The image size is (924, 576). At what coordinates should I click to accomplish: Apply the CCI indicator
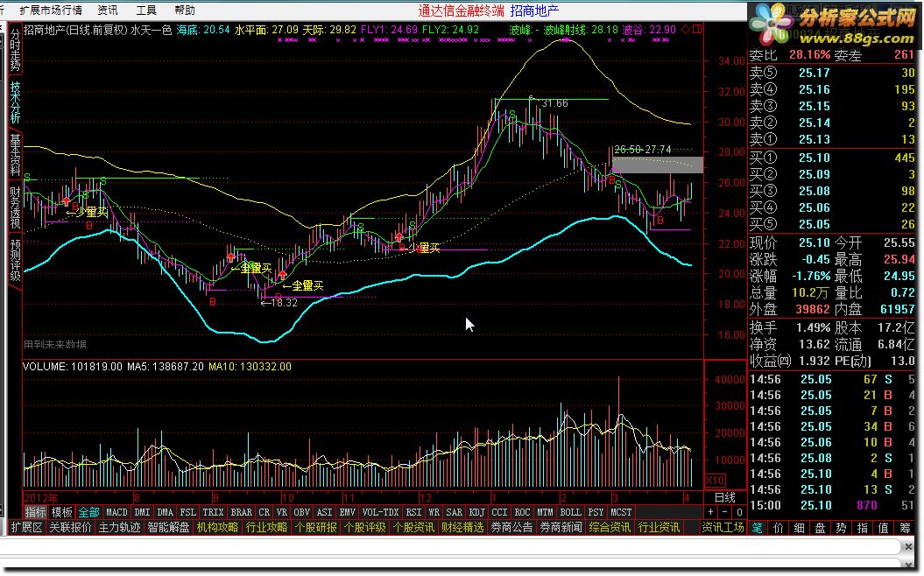pos(499,512)
